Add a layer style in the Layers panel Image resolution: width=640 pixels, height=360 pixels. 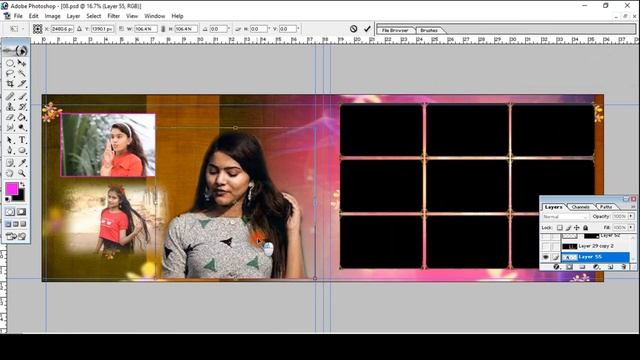556,267
